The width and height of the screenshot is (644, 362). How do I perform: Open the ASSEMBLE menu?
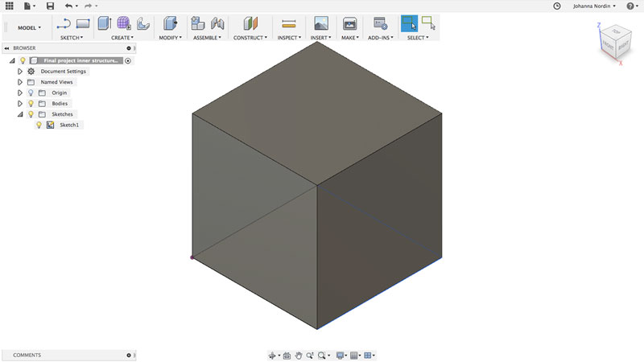pyautogui.click(x=207, y=37)
